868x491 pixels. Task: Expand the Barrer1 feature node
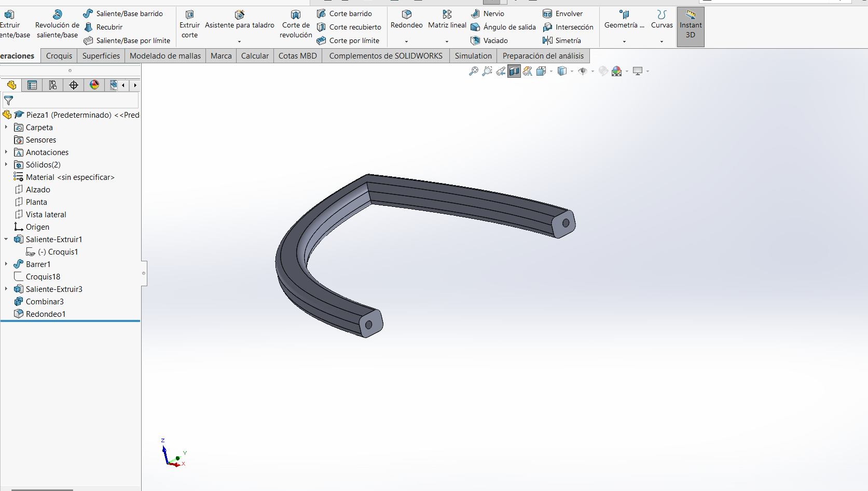coord(6,264)
